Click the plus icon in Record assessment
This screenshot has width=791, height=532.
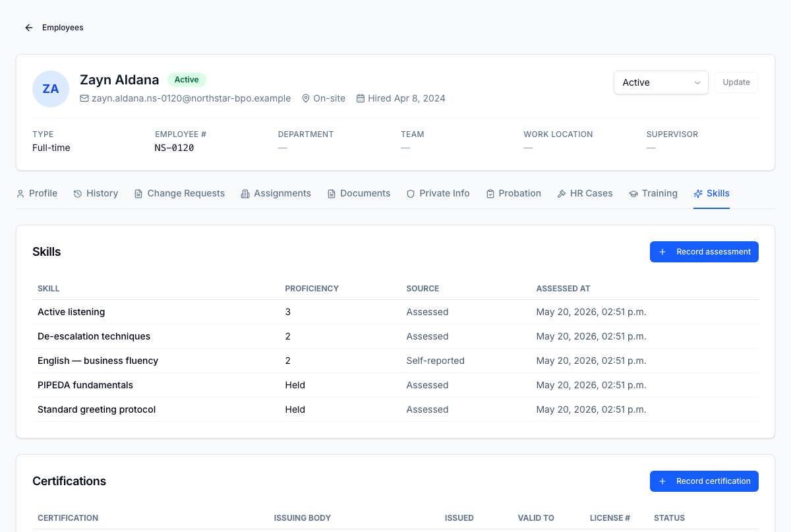pos(662,252)
